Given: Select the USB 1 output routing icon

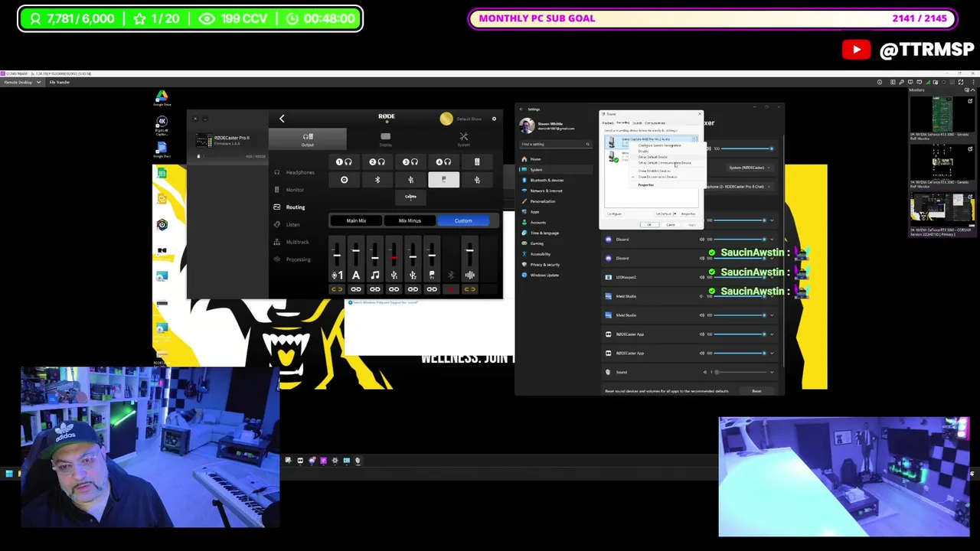Looking at the screenshot, I should 410,180.
